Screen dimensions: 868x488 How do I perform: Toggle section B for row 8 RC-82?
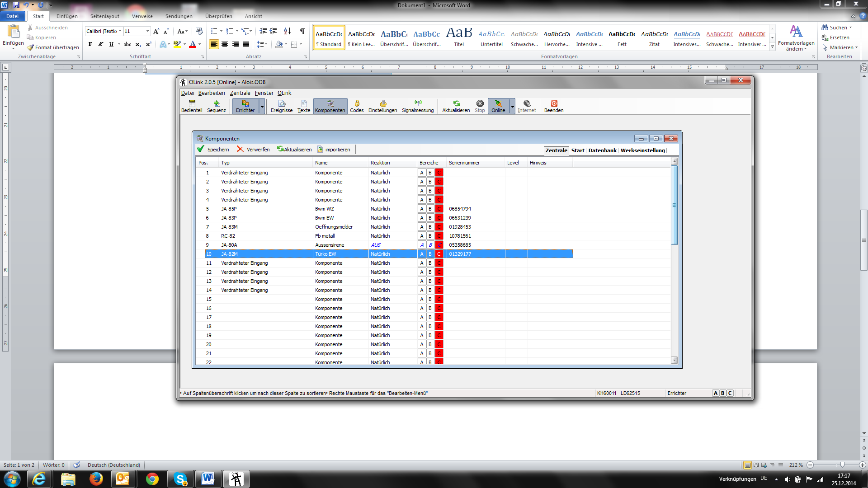pos(430,236)
